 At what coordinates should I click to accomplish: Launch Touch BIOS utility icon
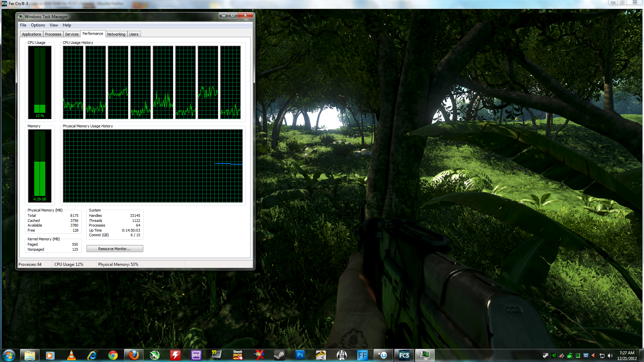pos(238,355)
